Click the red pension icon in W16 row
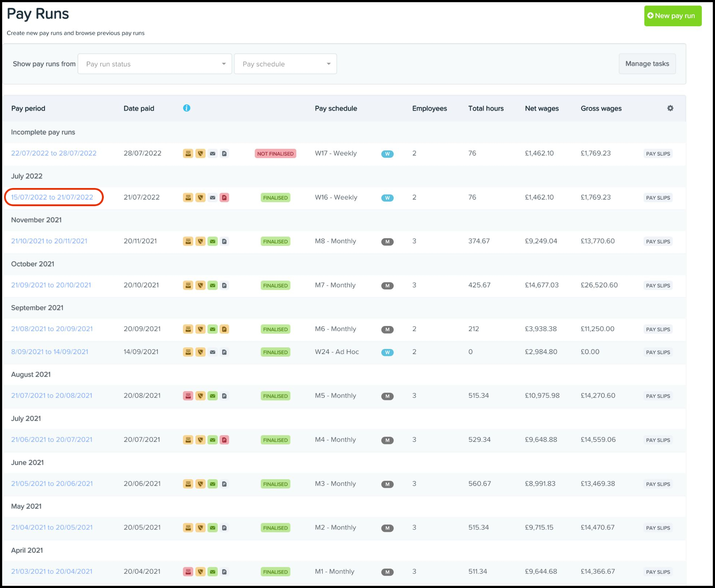715x588 pixels. click(x=224, y=197)
